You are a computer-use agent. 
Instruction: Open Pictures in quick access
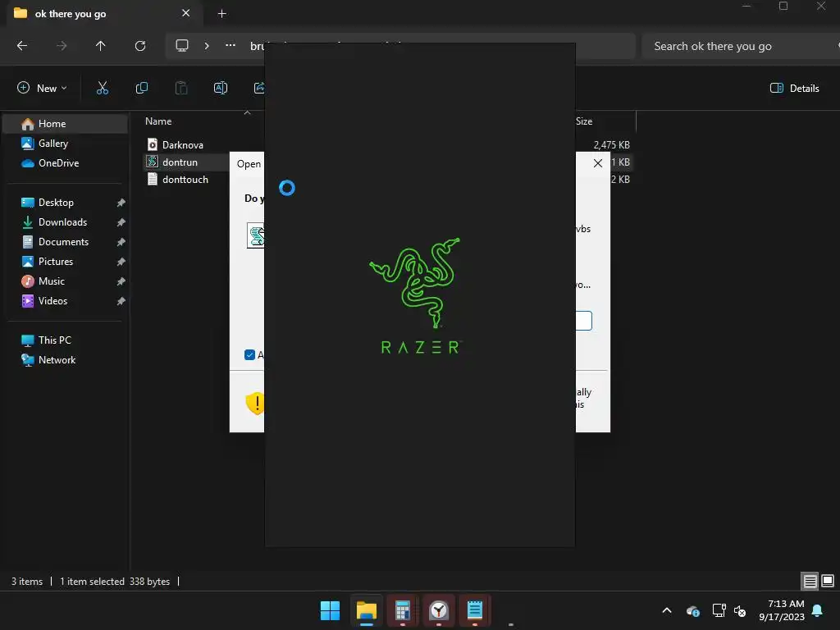click(66, 262)
